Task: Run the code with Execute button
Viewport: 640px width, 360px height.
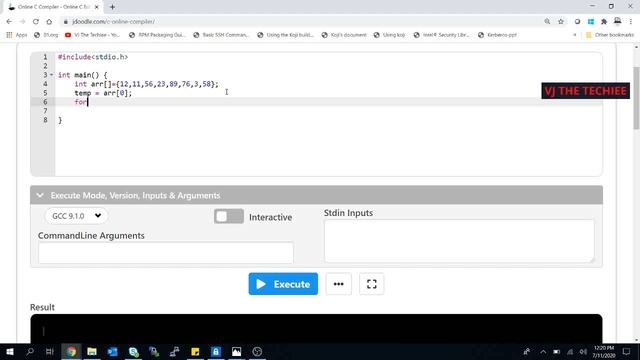Action: (283, 284)
